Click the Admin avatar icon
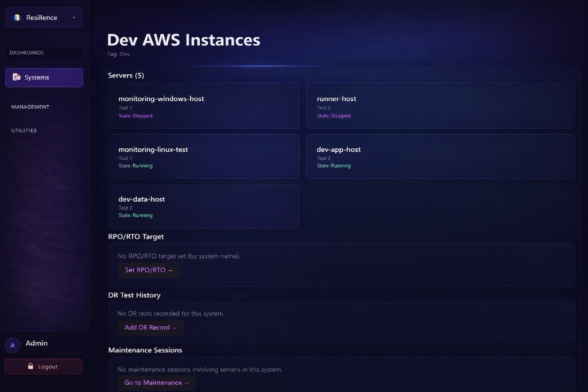This screenshot has height=392, width=588. click(13, 345)
